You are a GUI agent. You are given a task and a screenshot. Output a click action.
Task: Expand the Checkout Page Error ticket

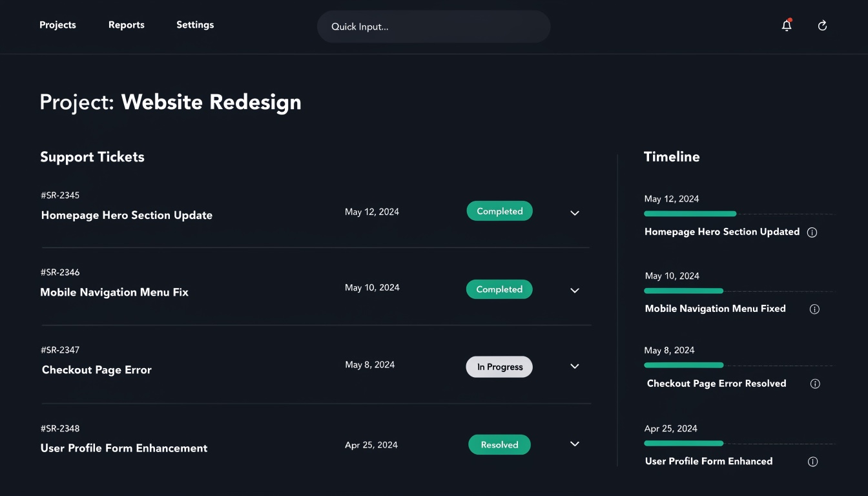575,366
